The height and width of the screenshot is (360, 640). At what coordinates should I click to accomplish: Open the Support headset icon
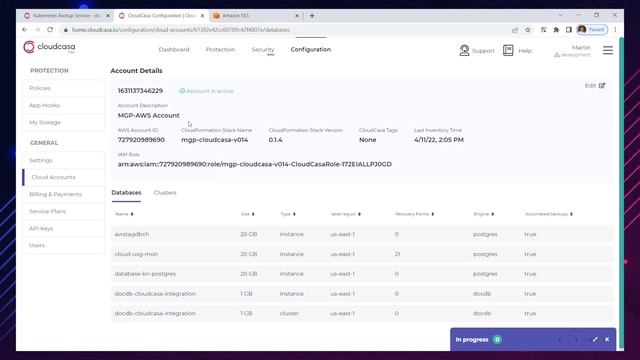pyautogui.click(x=464, y=50)
